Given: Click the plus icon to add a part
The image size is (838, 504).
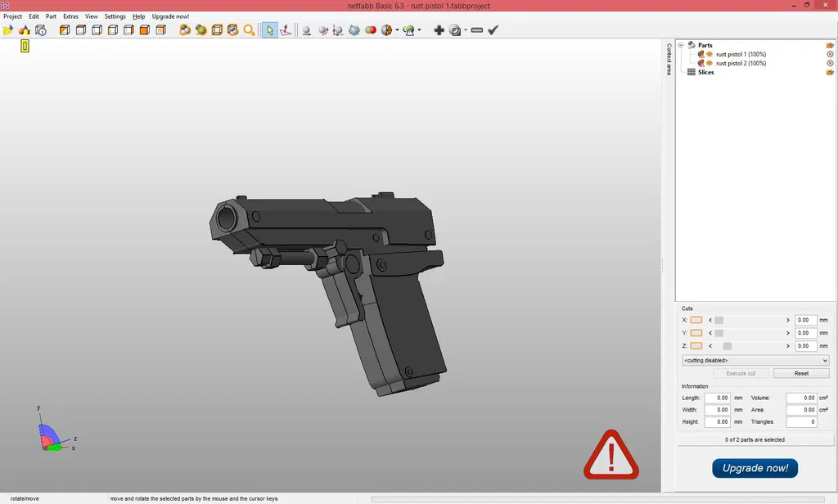Looking at the screenshot, I should tap(439, 29).
